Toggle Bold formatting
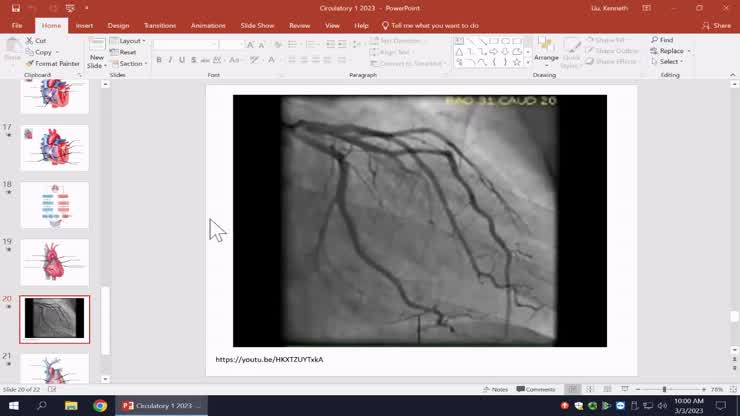The width and height of the screenshot is (740, 416). (159, 60)
